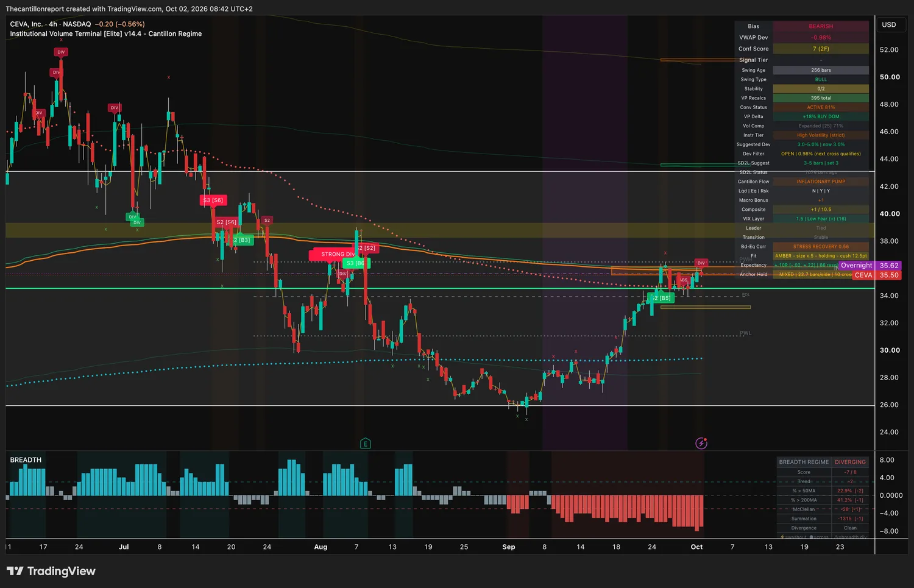Click the red "[S2]" sell label

click(367, 248)
